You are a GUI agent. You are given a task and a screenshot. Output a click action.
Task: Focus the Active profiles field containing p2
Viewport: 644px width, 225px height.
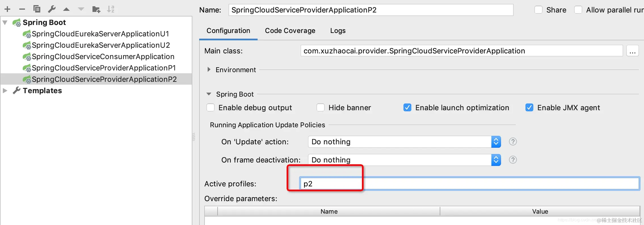469,184
